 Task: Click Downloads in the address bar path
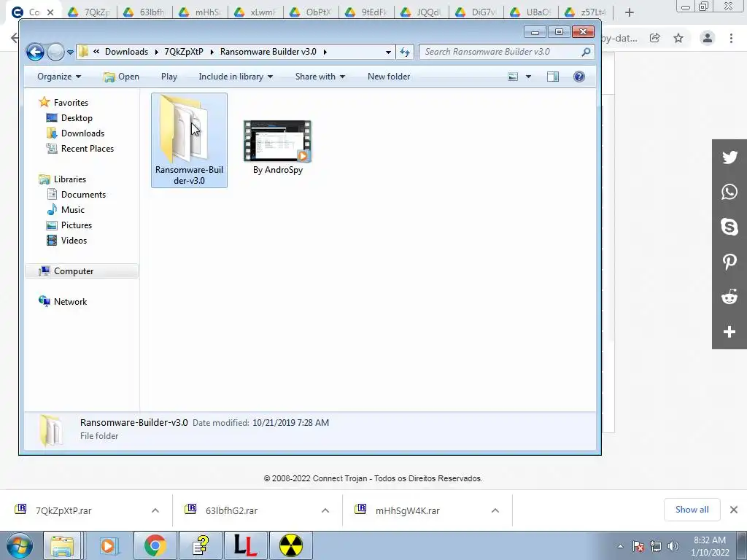pyautogui.click(x=126, y=52)
